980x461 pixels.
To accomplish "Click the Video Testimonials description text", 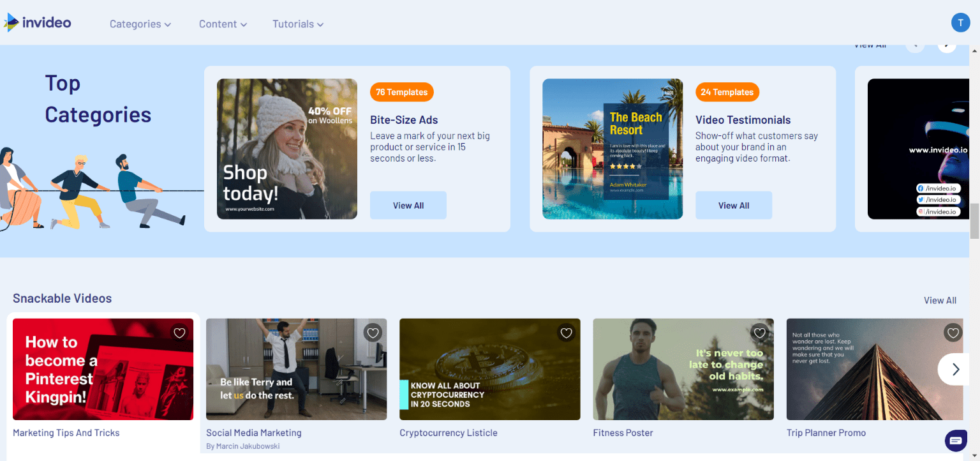I will coord(757,147).
